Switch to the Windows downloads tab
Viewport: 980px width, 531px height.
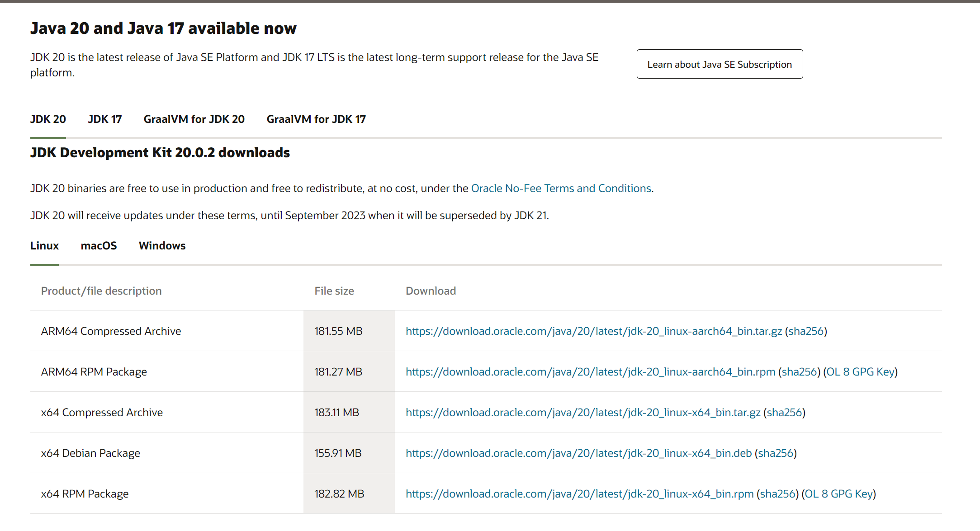162,246
